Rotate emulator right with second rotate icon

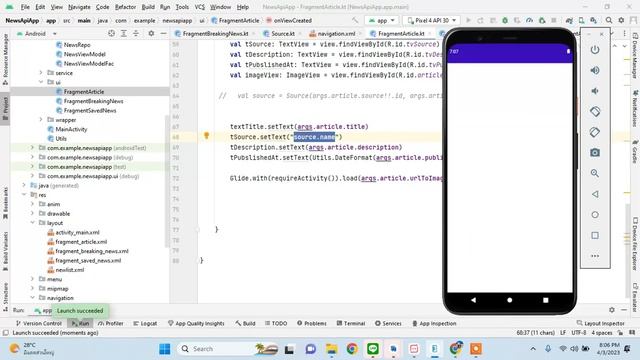pyautogui.click(x=595, y=132)
